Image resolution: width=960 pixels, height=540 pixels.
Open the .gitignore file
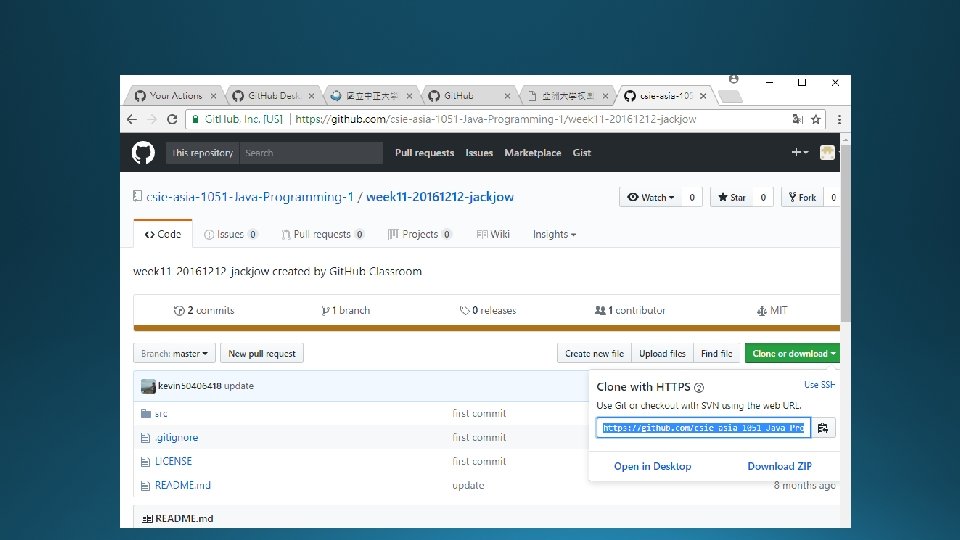click(x=176, y=438)
